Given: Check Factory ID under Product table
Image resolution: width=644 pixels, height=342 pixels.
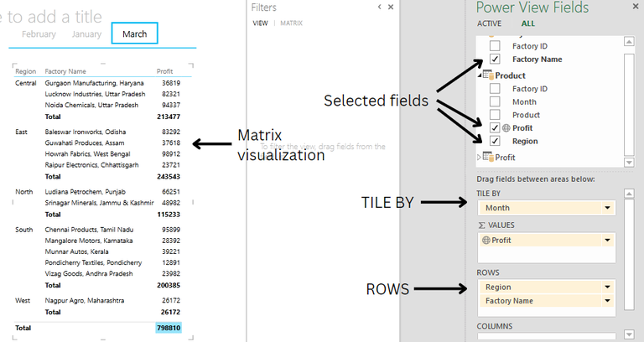Looking at the screenshot, I should click(x=495, y=88).
